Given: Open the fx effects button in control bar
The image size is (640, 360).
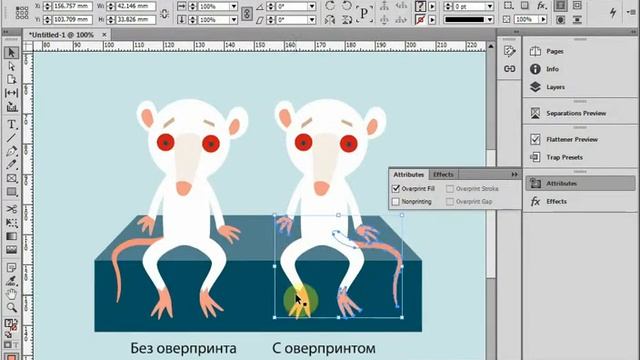Looking at the screenshot, I should (x=541, y=6).
